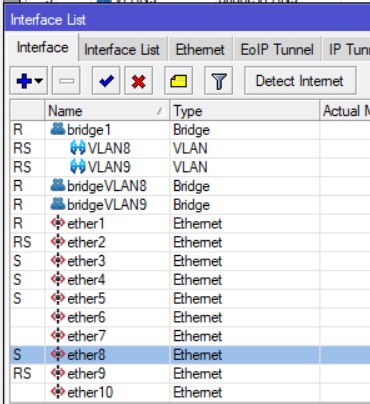
Task: Select the VLAN9 name text
Action: 109,167
